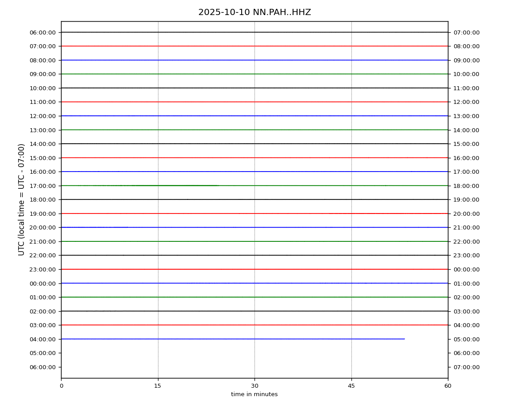
Task: Click the left-axis UTC label 12:00:00
Action: [42, 116]
